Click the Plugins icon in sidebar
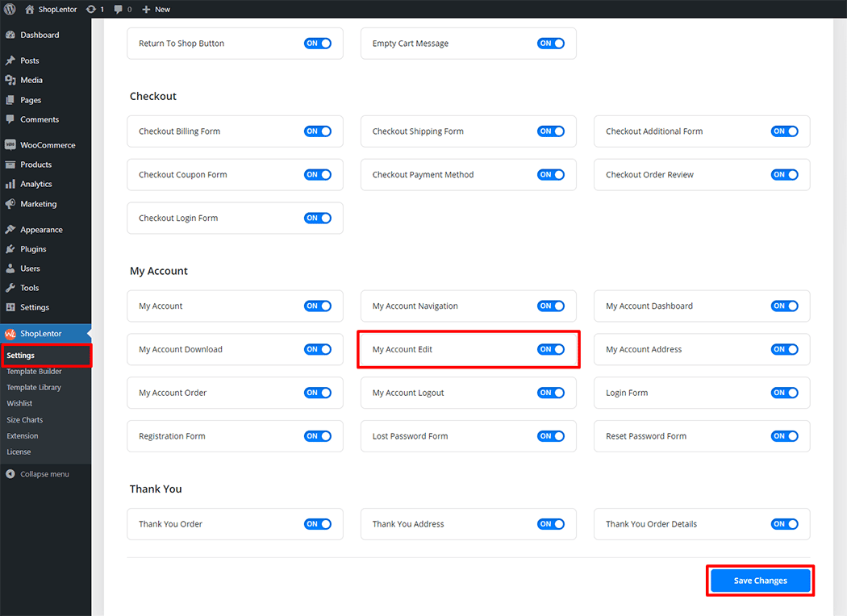This screenshot has width=847, height=616. [x=10, y=249]
